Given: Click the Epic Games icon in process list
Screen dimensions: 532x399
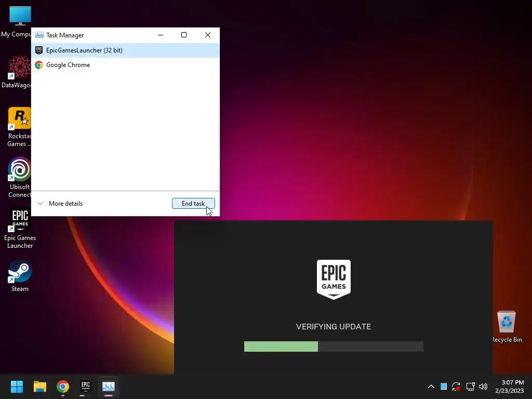Looking at the screenshot, I should [x=39, y=50].
